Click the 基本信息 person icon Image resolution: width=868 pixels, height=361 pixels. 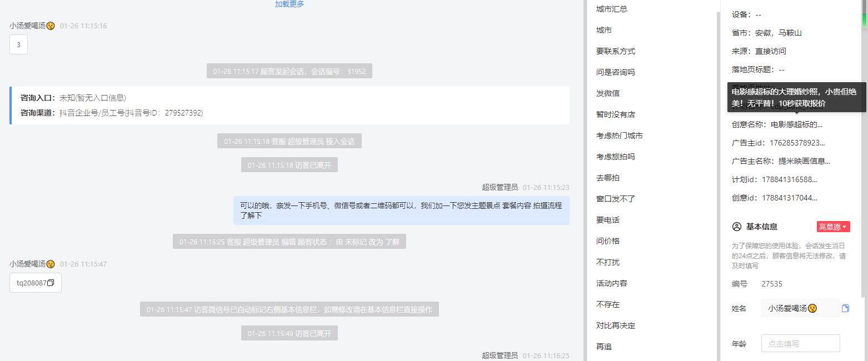coord(737,227)
